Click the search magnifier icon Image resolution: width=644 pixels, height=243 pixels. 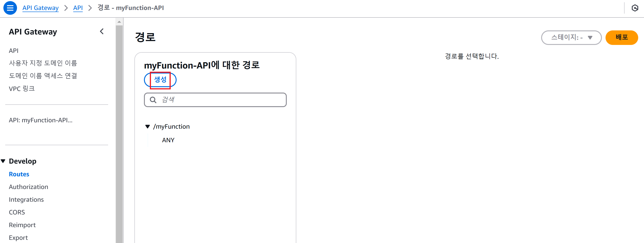(153, 100)
